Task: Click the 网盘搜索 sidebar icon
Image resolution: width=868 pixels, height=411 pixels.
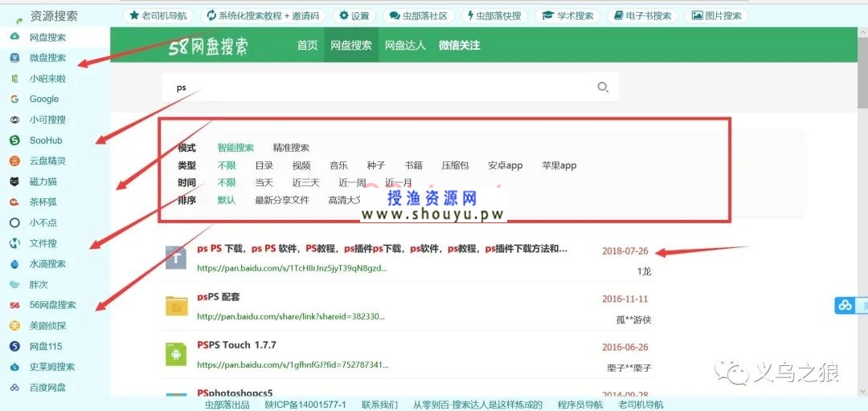Action: (x=15, y=37)
